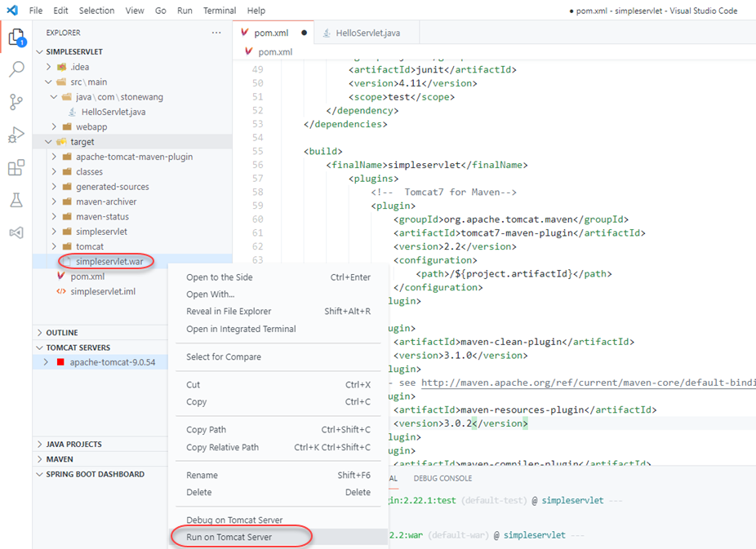
Task: Choose Delete in context menu
Action: point(278,492)
